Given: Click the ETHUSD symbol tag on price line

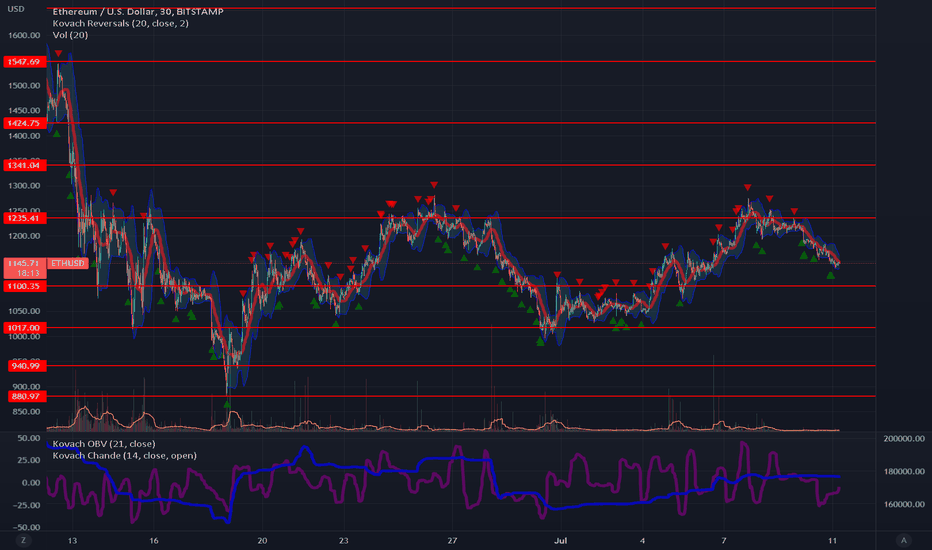Looking at the screenshot, I should (x=67, y=263).
